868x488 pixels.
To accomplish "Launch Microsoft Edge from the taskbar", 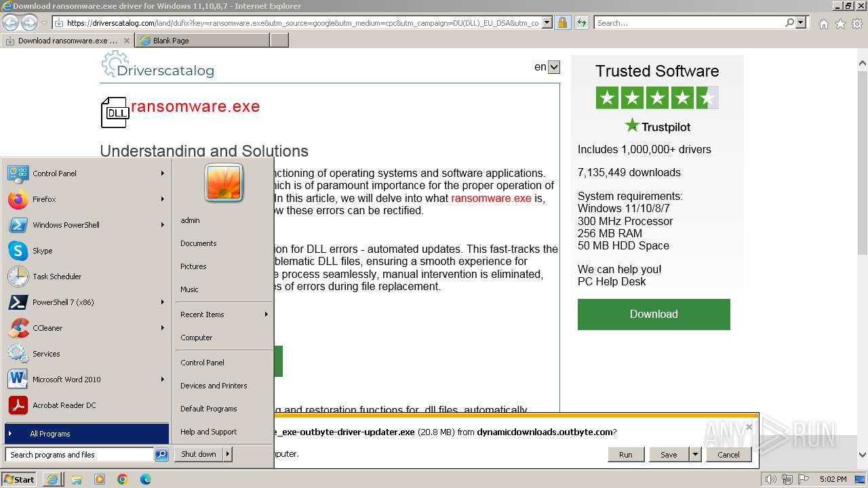I will [x=146, y=479].
